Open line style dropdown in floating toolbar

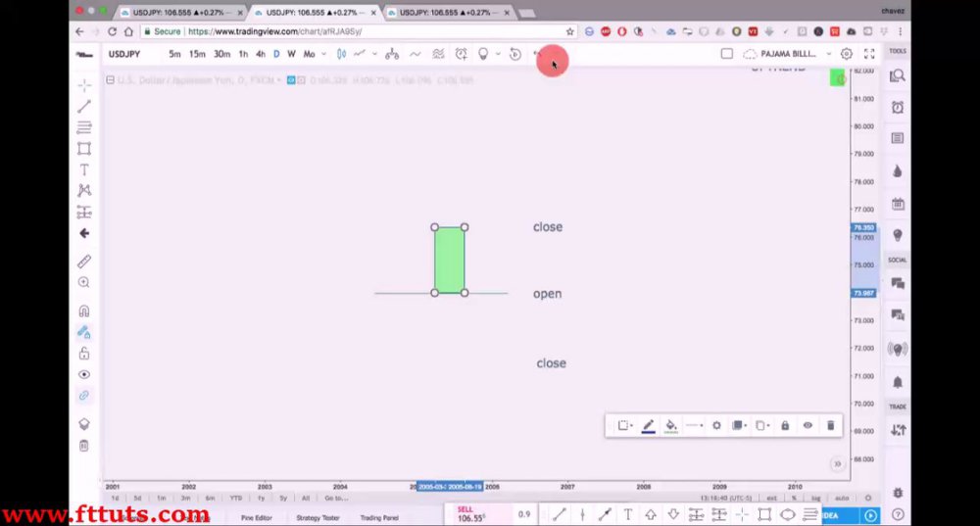tap(694, 426)
